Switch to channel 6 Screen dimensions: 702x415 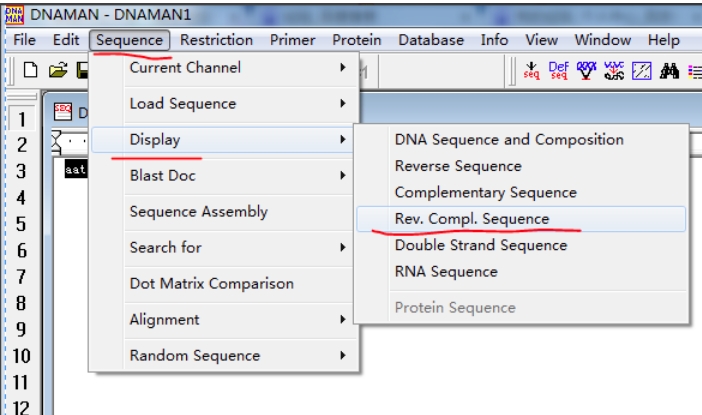(x=21, y=251)
